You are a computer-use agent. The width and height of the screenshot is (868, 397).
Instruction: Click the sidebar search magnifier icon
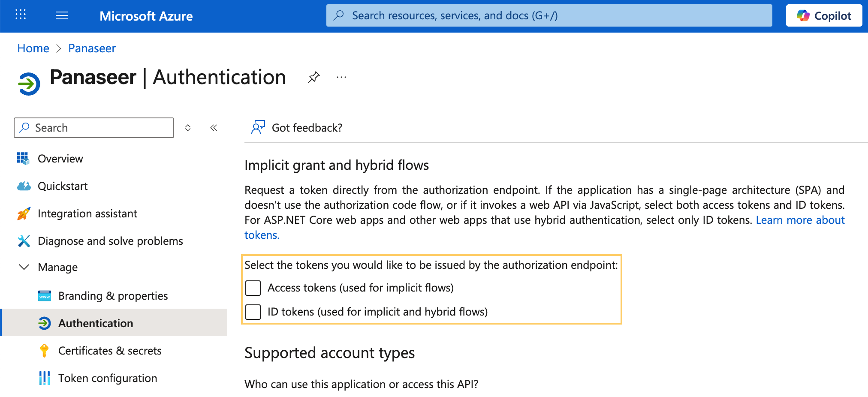tap(25, 127)
